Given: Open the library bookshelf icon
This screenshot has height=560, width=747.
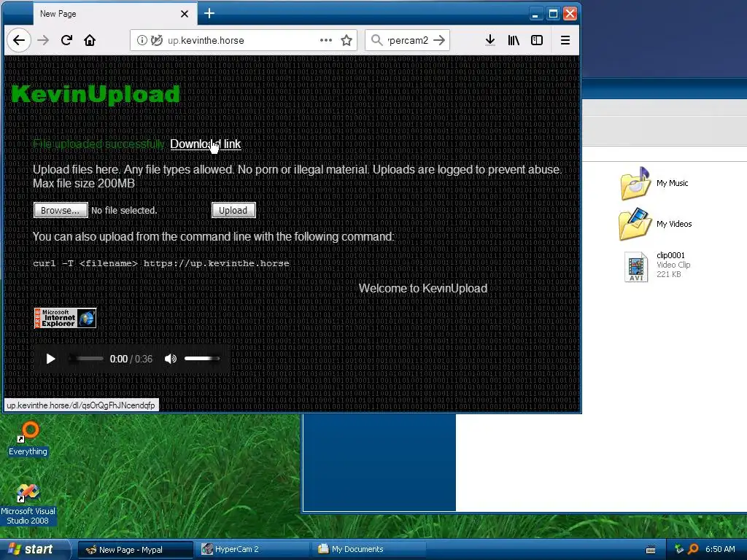Looking at the screenshot, I should (514, 41).
